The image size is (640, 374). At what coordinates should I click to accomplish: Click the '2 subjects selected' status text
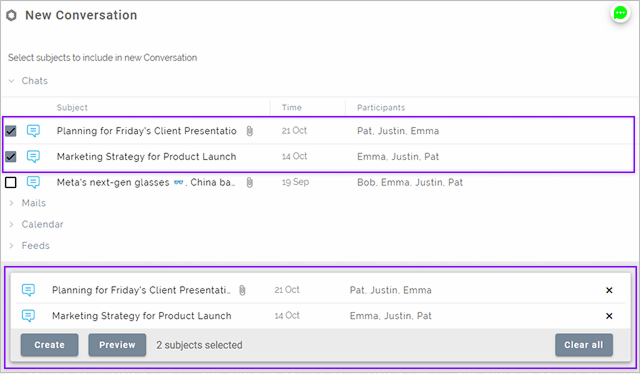click(x=199, y=345)
